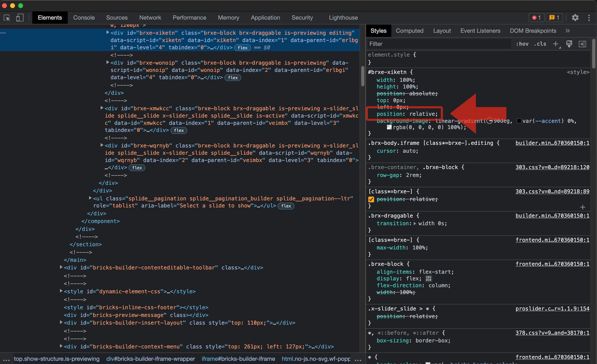Screen dimensions: 597x364
Task: Click the Styles pane vertical scrollbar
Action: [x=594, y=53]
